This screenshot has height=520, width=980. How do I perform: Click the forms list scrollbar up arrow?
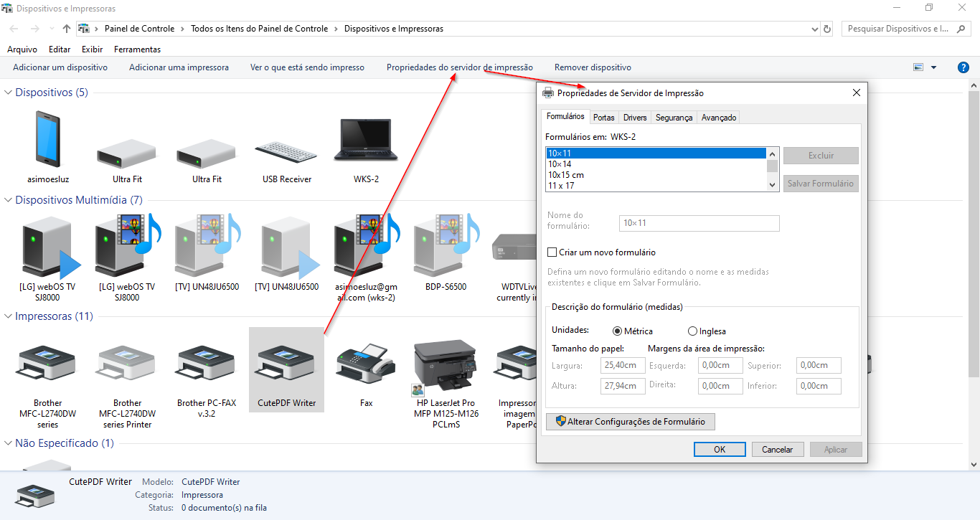[x=773, y=153]
